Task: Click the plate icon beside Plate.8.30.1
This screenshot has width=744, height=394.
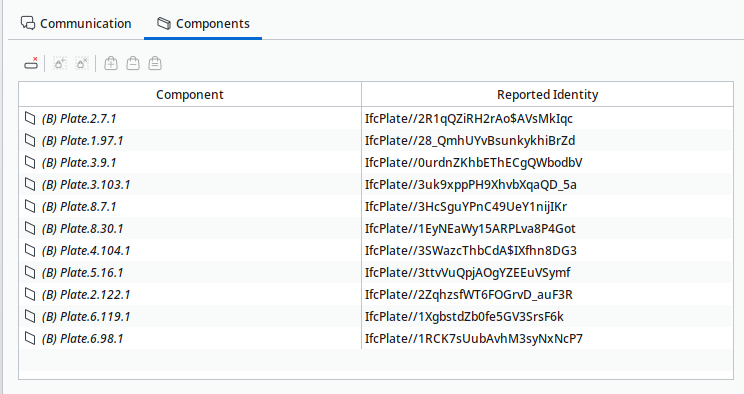Action: 30,228
